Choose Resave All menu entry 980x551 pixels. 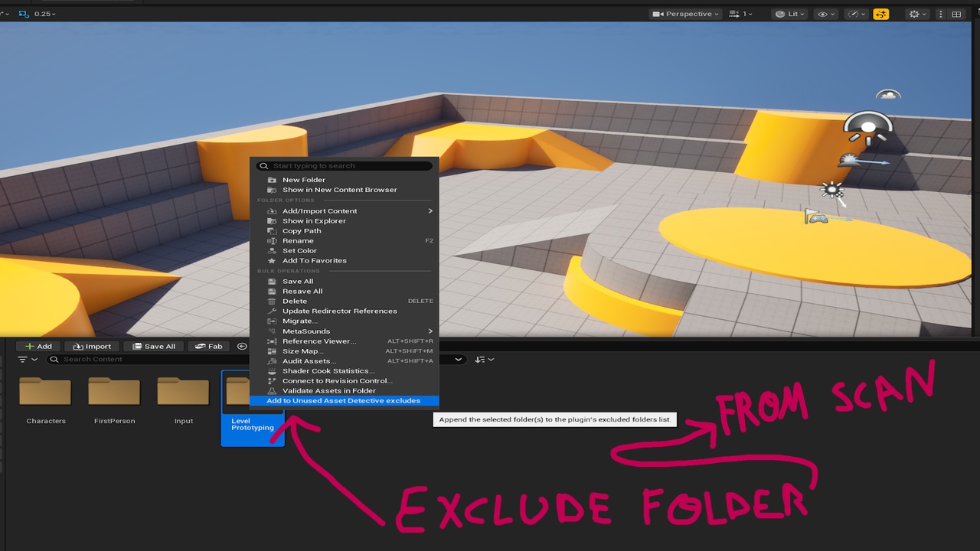(345, 292)
